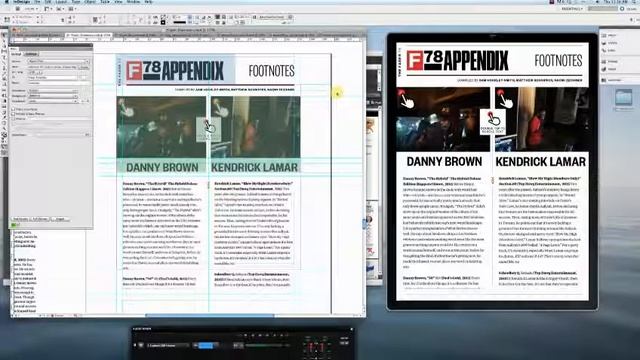Tap the hand icon on Danny Brown photo in tablet preview
Image resolution: width=640 pixels, height=360 pixels.
pyautogui.click(x=406, y=98)
